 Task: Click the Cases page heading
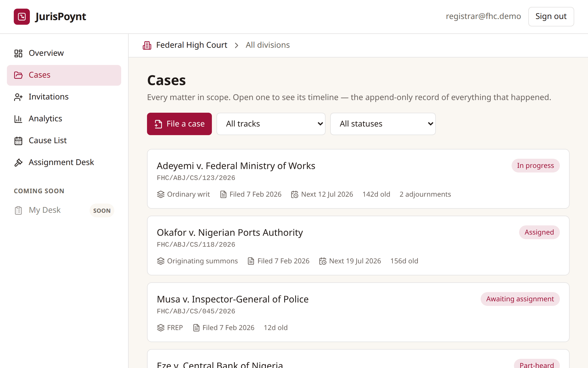click(167, 80)
